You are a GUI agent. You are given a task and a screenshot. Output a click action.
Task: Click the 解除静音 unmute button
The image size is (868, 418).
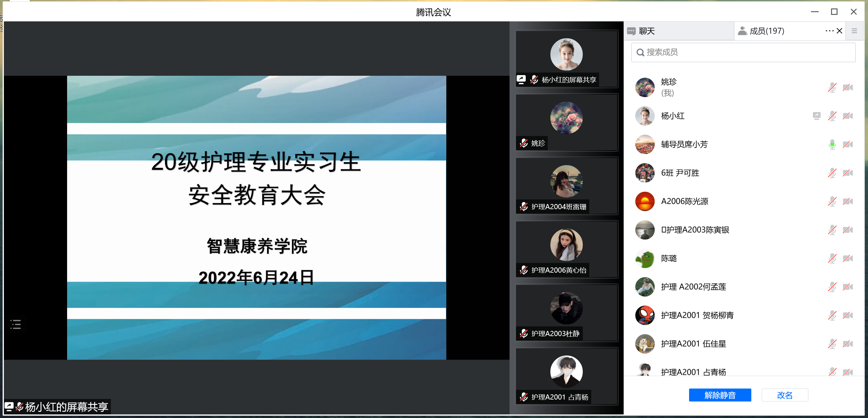click(x=720, y=395)
